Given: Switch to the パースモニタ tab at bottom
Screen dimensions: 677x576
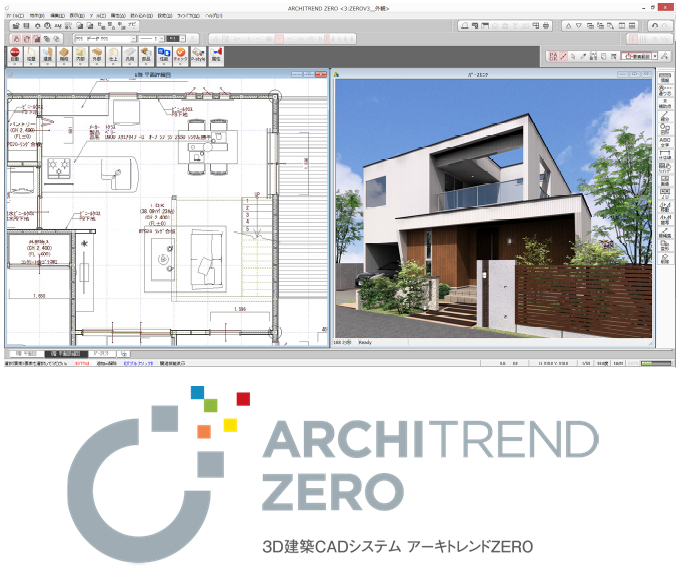Looking at the screenshot, I should pyautogui.click(x=101, y=354).
